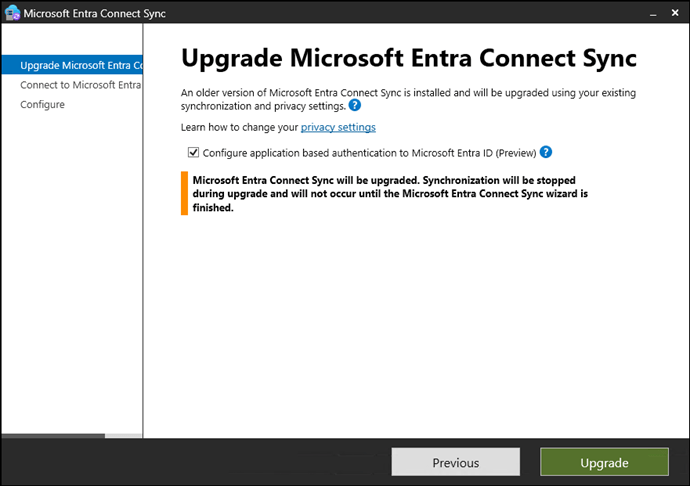The height and width of the screenshot is (486, 690).
Task: Open the privacy settings link
Action: coord(338,127)
